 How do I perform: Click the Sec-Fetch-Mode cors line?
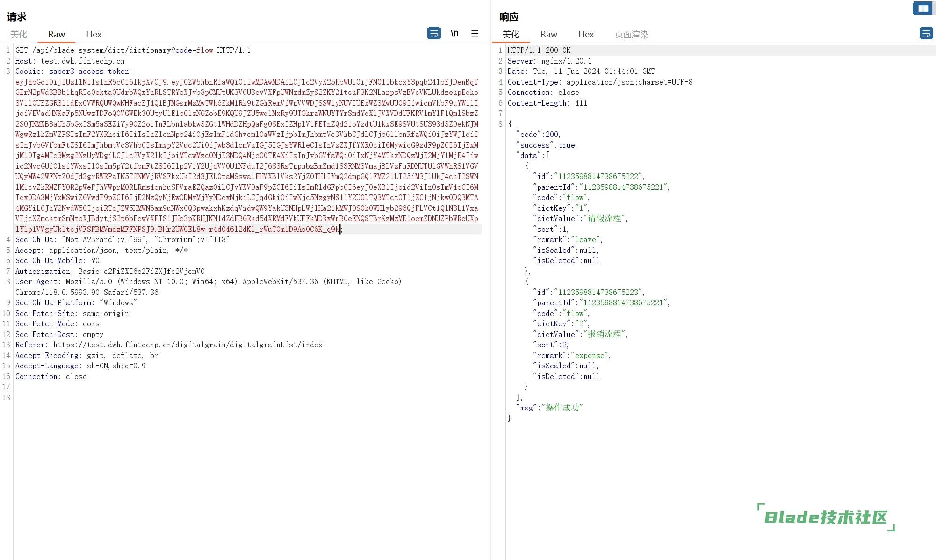pyautogui.click(x=58, y=324)
